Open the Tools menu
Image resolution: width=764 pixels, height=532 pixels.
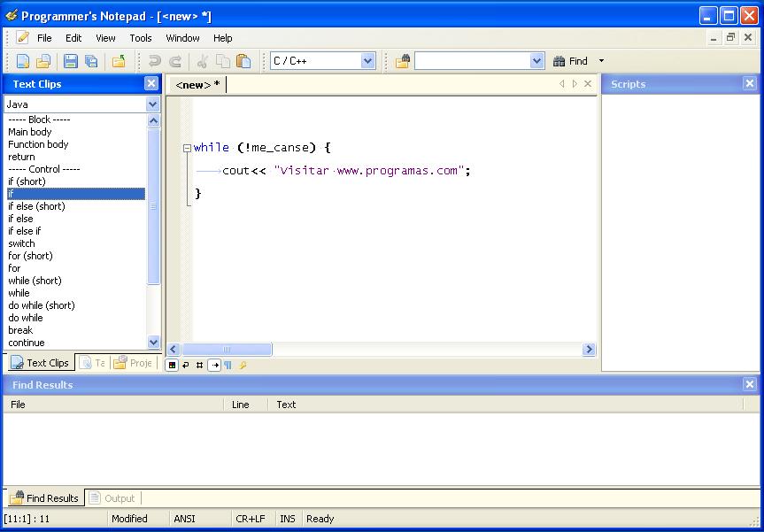[x=141, y=37]
